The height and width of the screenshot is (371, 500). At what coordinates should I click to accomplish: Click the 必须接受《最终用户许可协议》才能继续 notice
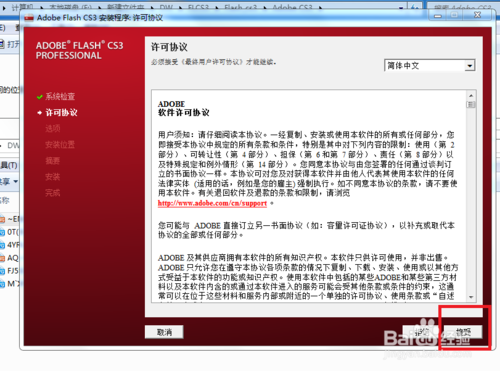point(214,62)
